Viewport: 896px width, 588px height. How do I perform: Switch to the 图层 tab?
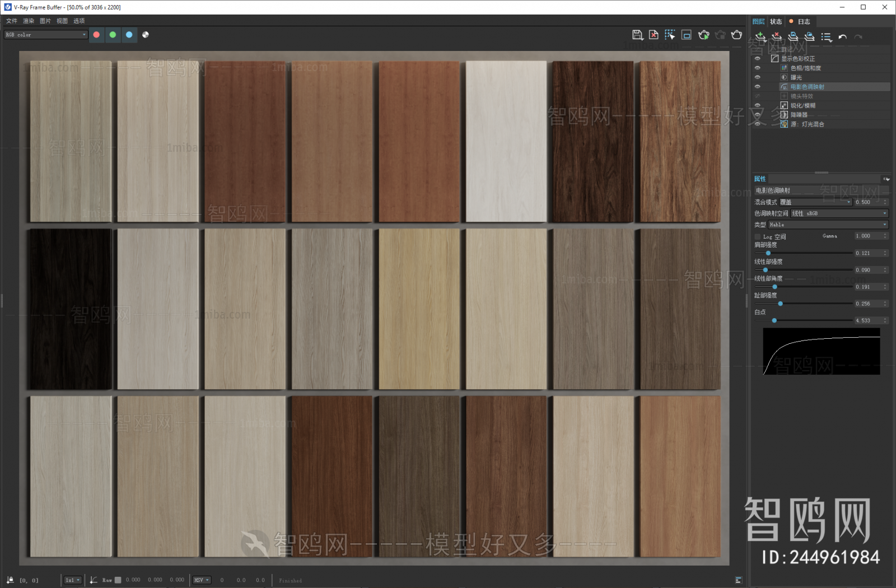click(x=759, y=21)
